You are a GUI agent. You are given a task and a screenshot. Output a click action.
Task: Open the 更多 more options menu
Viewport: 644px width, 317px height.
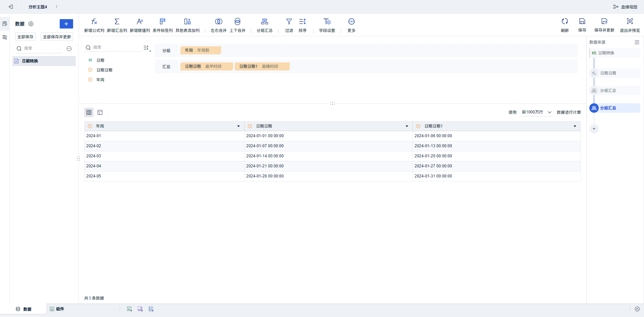click(351, 25)
